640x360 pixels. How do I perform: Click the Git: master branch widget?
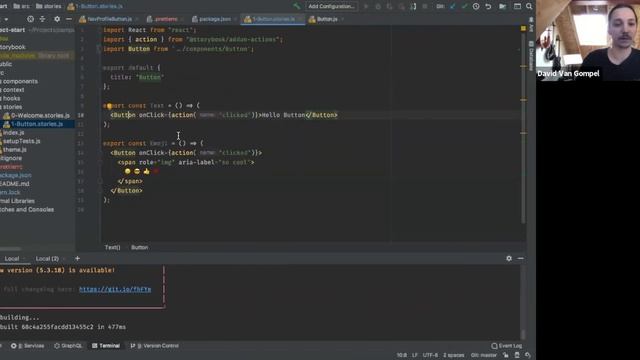484,355
